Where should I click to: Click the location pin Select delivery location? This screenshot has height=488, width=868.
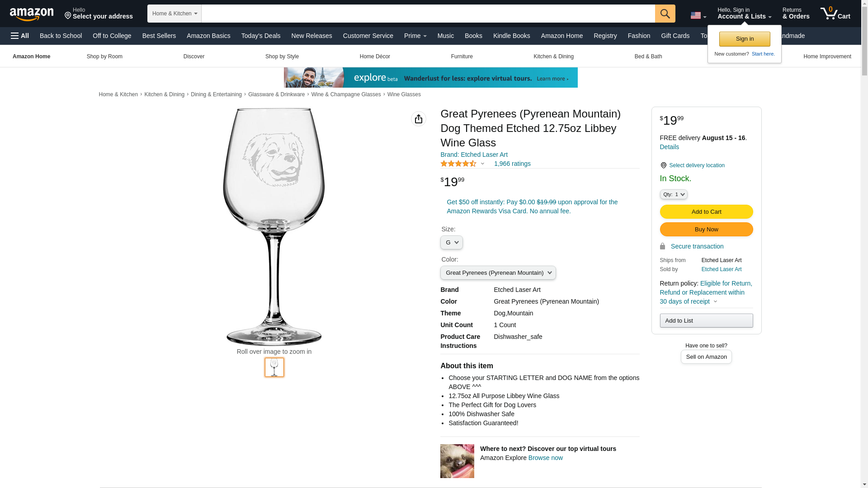tap(692, 165)
